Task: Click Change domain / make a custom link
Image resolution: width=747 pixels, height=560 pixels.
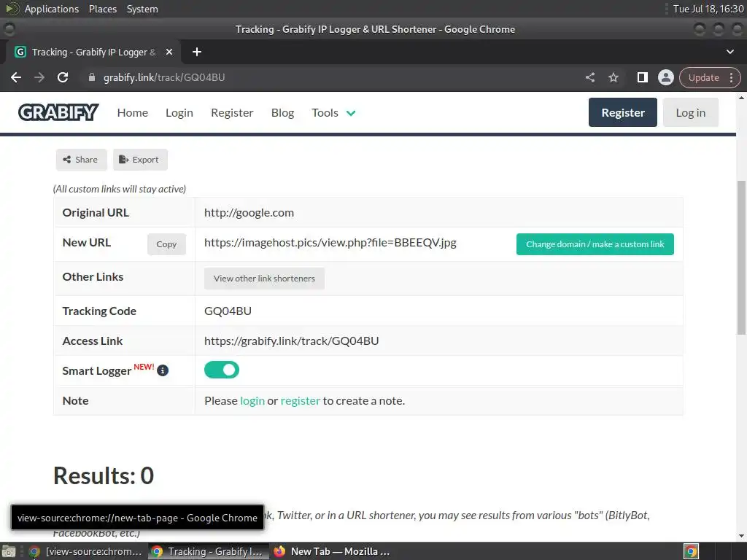Action: [x=595, y=244]
